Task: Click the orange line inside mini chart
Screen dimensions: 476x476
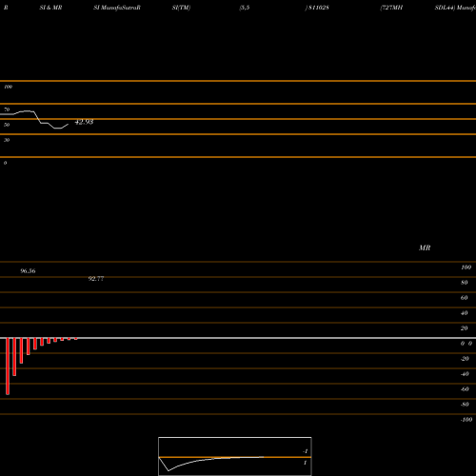Action: point(235,457)
